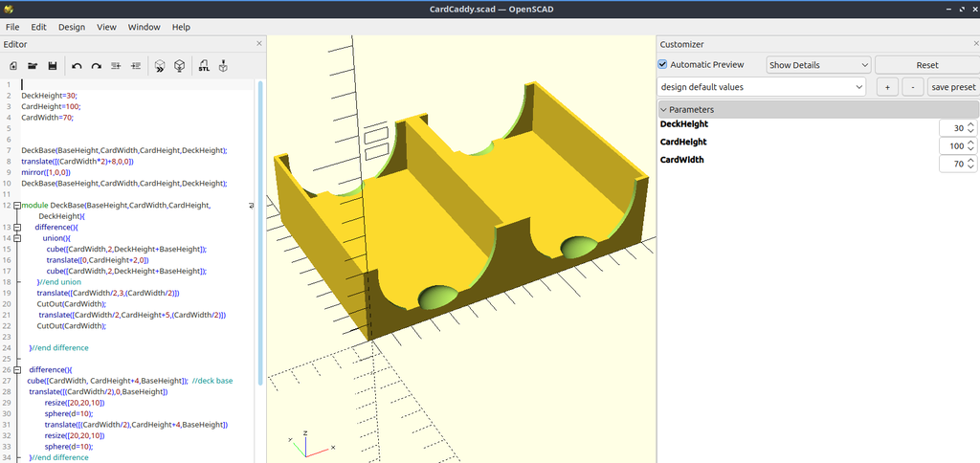Open the Design menu

72,27
